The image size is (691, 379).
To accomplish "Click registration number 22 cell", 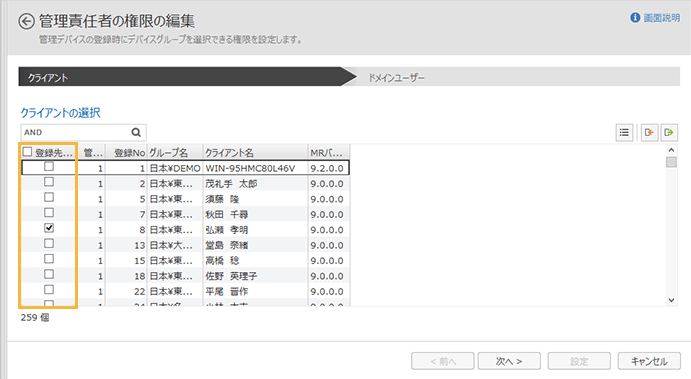I will [140, 292].
